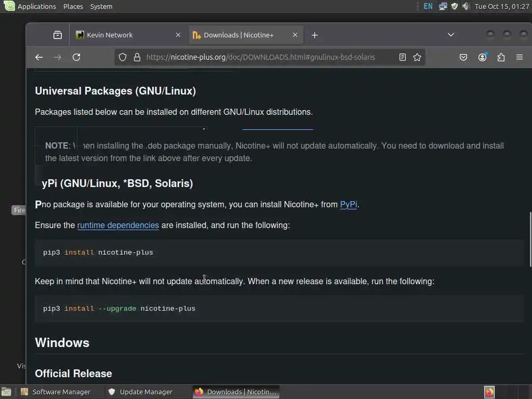Reload the current page

coord(76,57)
